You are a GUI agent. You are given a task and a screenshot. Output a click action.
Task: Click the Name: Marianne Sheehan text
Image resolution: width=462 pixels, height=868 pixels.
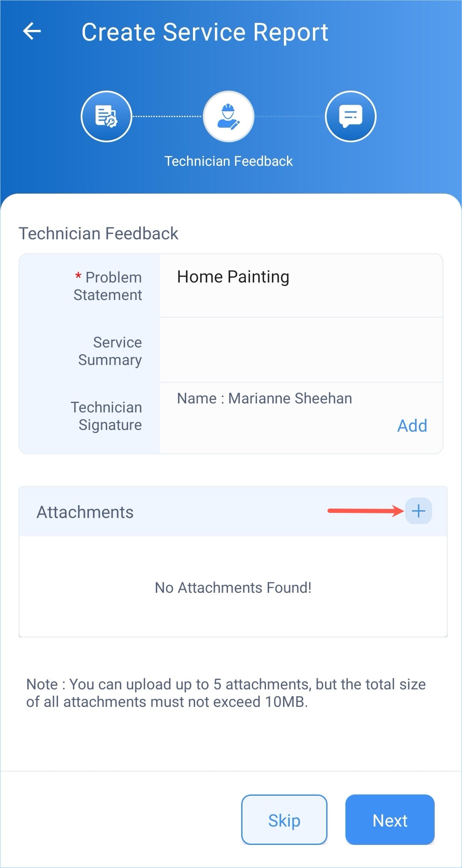[264, 398]
